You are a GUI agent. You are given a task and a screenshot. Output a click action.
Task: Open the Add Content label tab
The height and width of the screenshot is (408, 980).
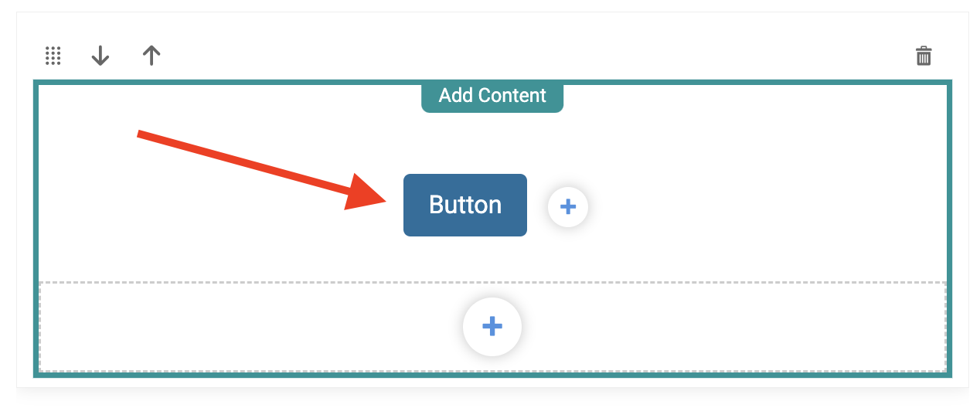click(492, 96)
